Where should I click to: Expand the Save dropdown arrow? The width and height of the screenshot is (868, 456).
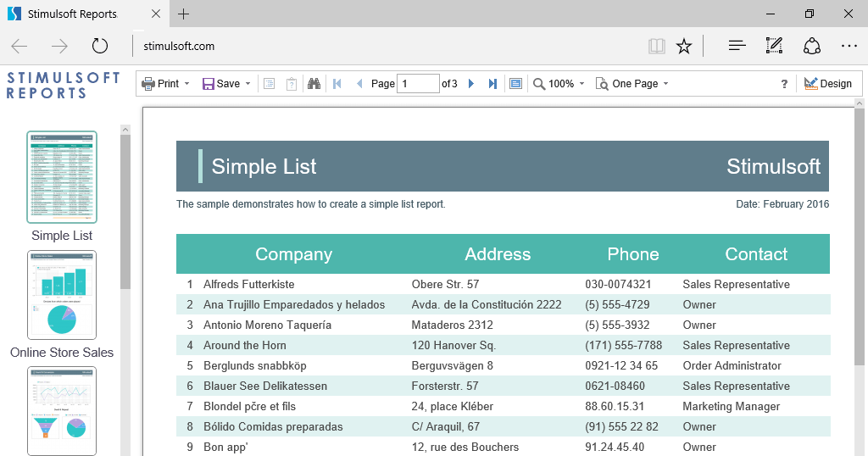point(248,84)
